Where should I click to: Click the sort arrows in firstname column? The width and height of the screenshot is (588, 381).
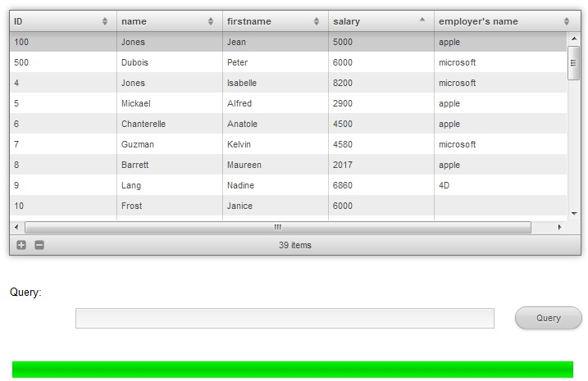317,21
